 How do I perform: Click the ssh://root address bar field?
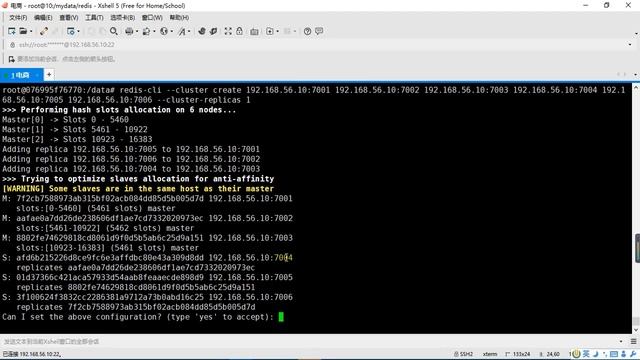[x=318, y=44]
